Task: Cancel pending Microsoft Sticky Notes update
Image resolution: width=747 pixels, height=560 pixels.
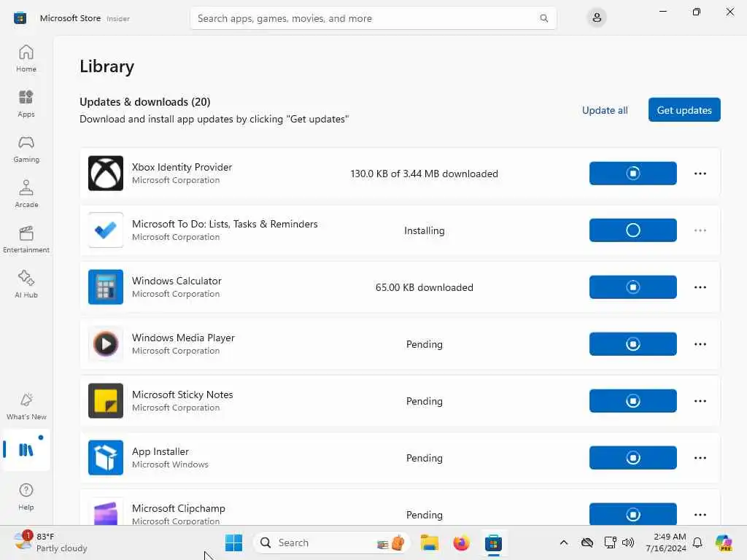Action: coord(632,401)
